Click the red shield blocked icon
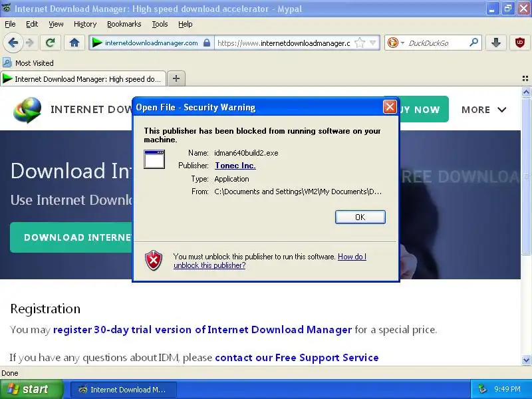This screenshot has width=532, height=399. point(154,261)
